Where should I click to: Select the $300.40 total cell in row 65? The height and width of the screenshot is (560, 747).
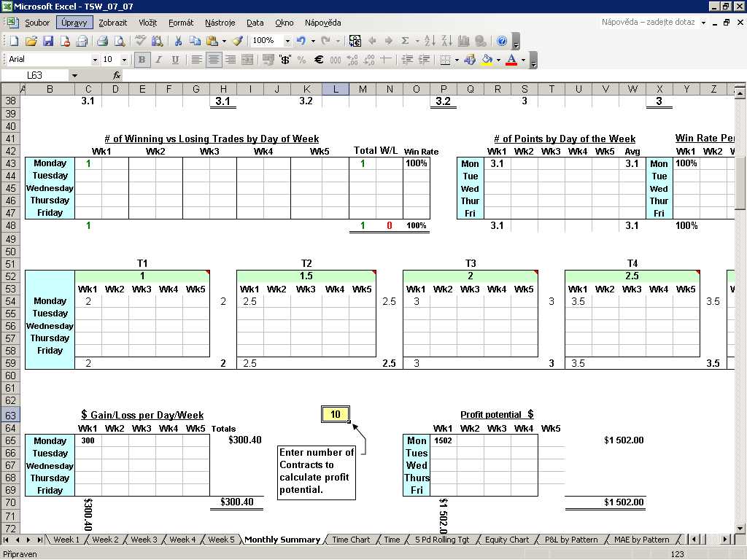pos(245,440)
